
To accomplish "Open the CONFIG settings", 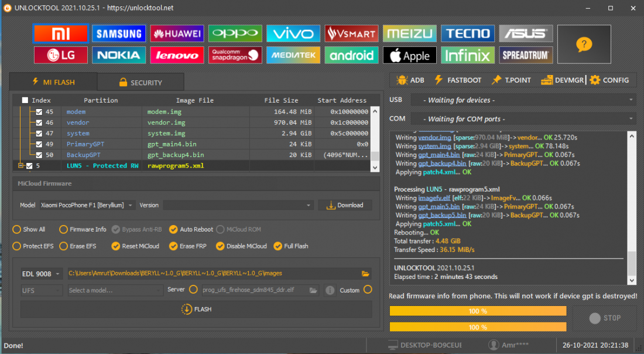I will pyautogui.click(x=609, y=80).
